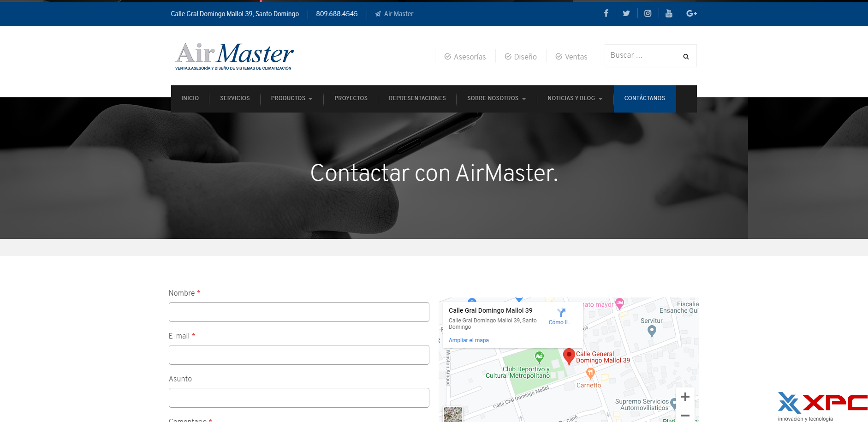Switch map to satellite thumbnail
Screen dimensions: 868x422
click(452, 414)
